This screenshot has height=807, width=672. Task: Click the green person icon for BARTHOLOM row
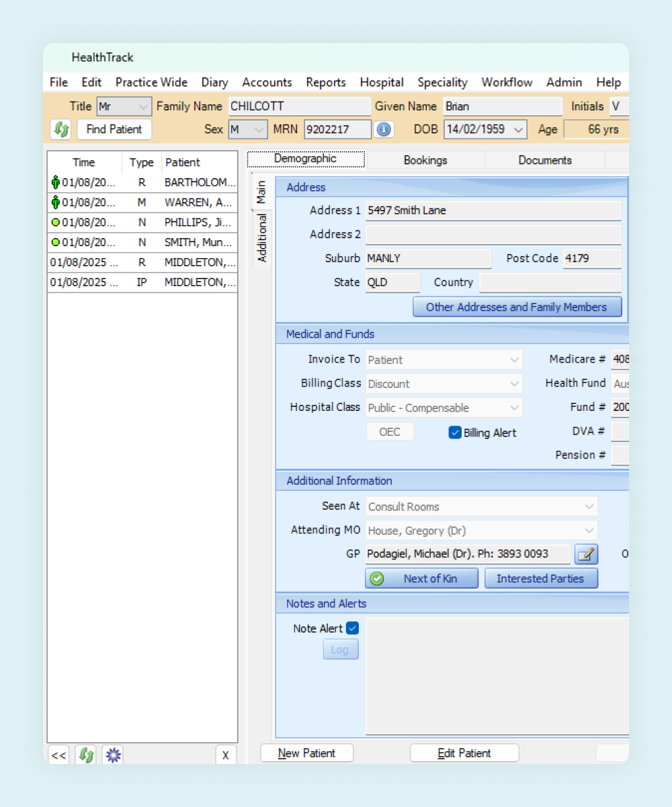[x=55, y=182]
